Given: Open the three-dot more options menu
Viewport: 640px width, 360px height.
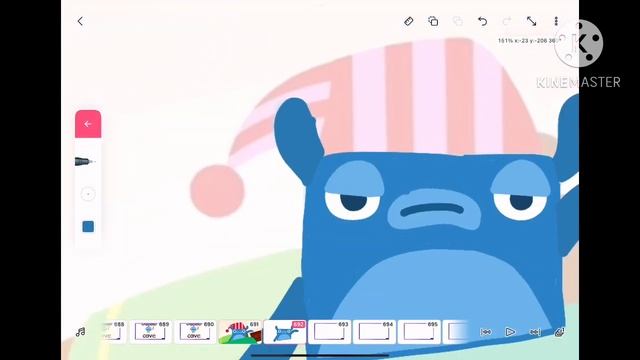Looking at the screenshot, I should (x=556, y=21).
